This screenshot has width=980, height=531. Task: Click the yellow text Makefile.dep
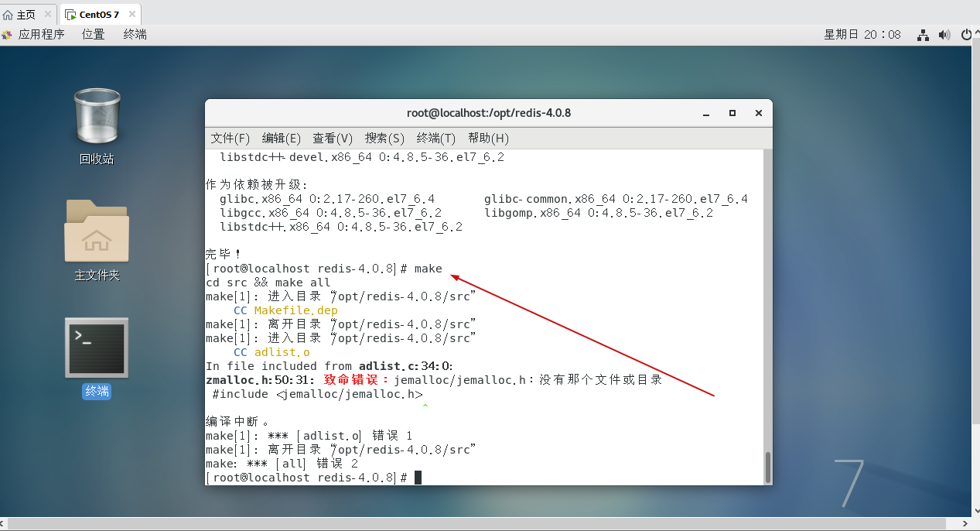click(296, 310)
